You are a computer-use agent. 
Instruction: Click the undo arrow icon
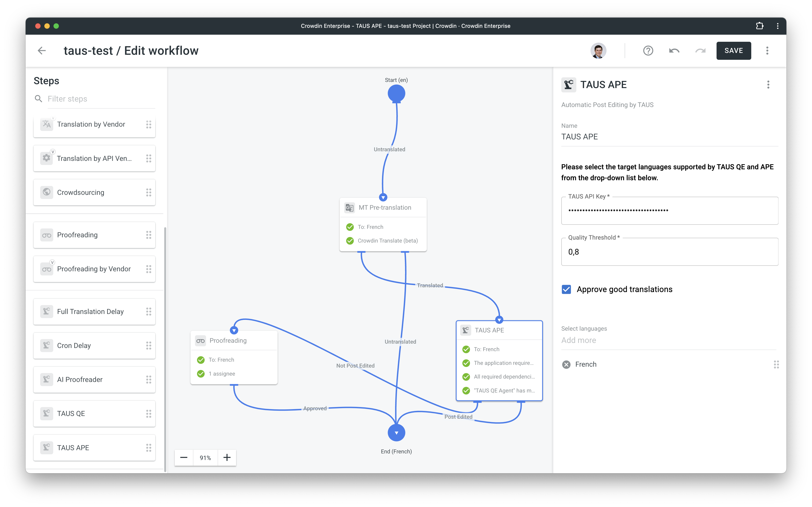tap(674, 51)
